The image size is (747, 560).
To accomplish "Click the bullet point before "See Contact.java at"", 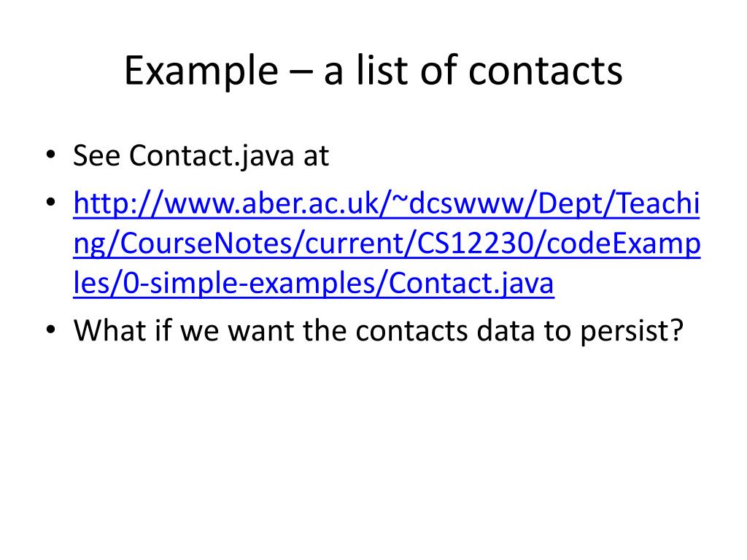I will (51, 155).
